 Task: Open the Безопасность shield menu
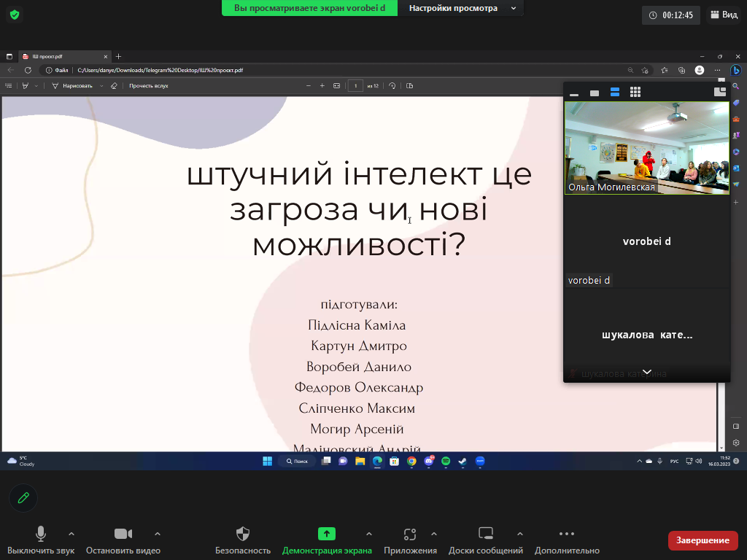coord(243,540)
